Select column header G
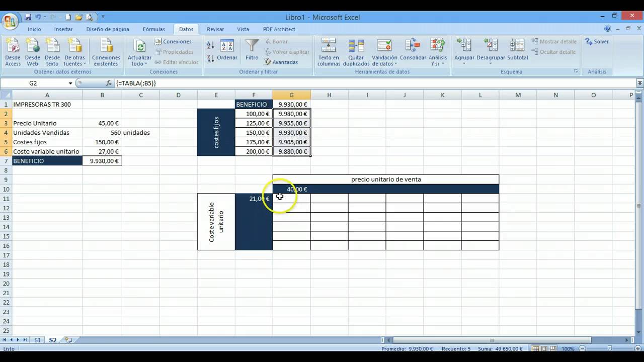 point(291,95)
